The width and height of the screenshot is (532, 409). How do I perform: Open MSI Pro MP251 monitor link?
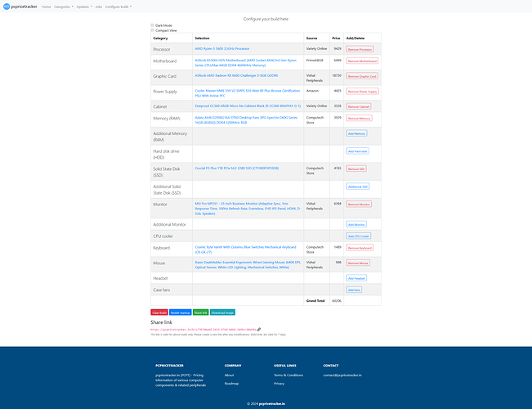pyautogui.click(x=248, y=209)
